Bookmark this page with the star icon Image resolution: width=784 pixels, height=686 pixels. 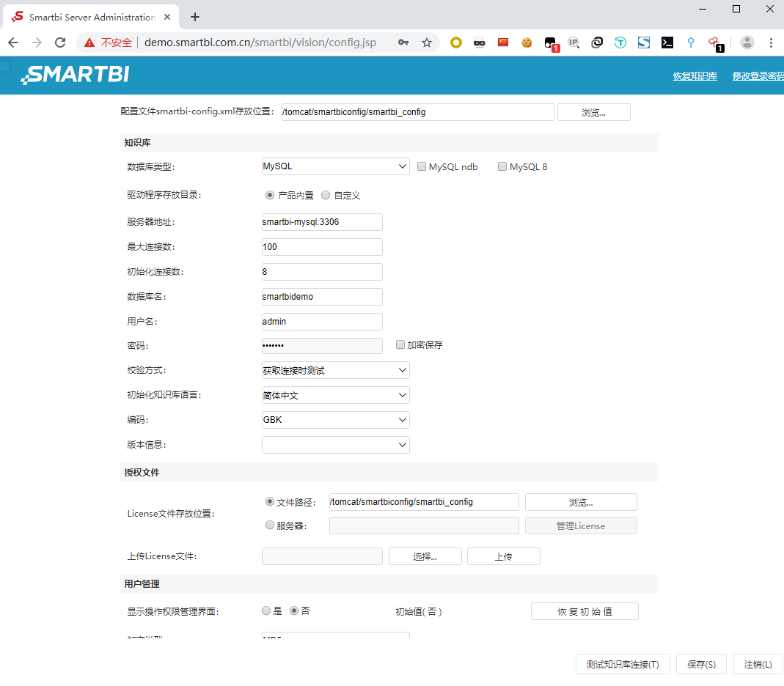(427, 43)
